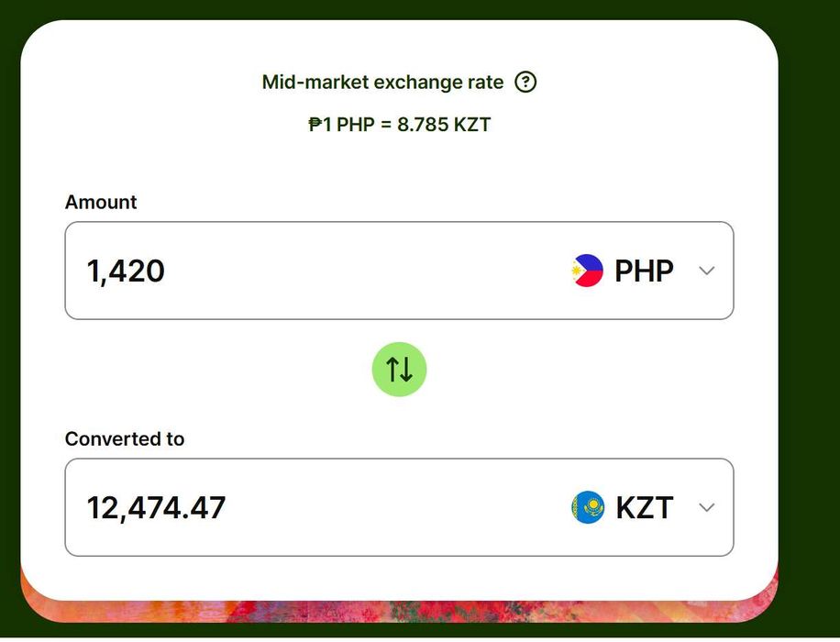Viewport: 840px width, 642px height.
Task: Click the "Amount" field label
Action: coord(101,203)
